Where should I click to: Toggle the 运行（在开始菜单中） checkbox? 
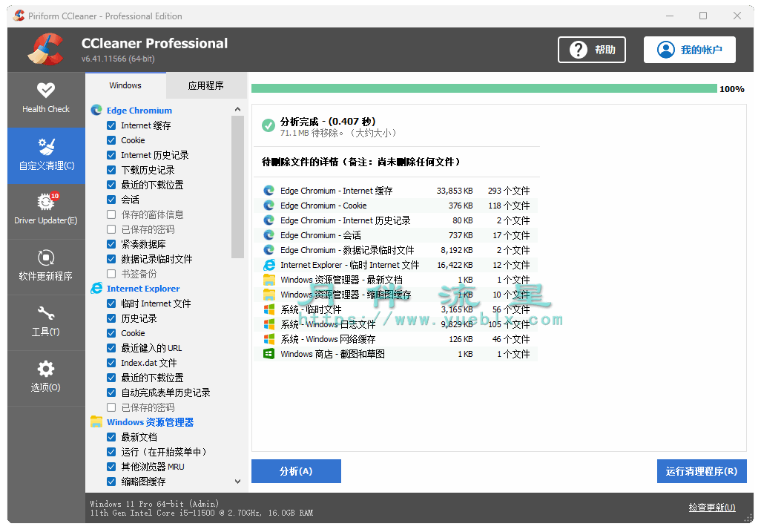pos(111,452)
